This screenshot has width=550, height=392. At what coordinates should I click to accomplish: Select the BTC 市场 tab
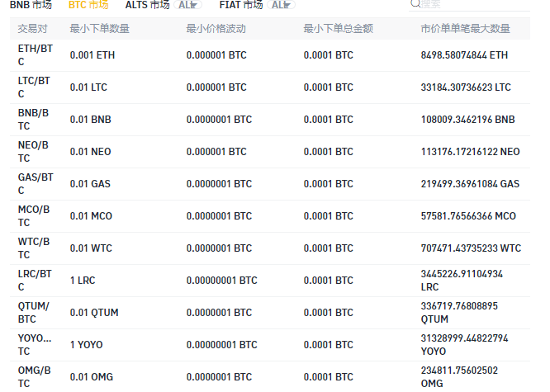point(88,5)
